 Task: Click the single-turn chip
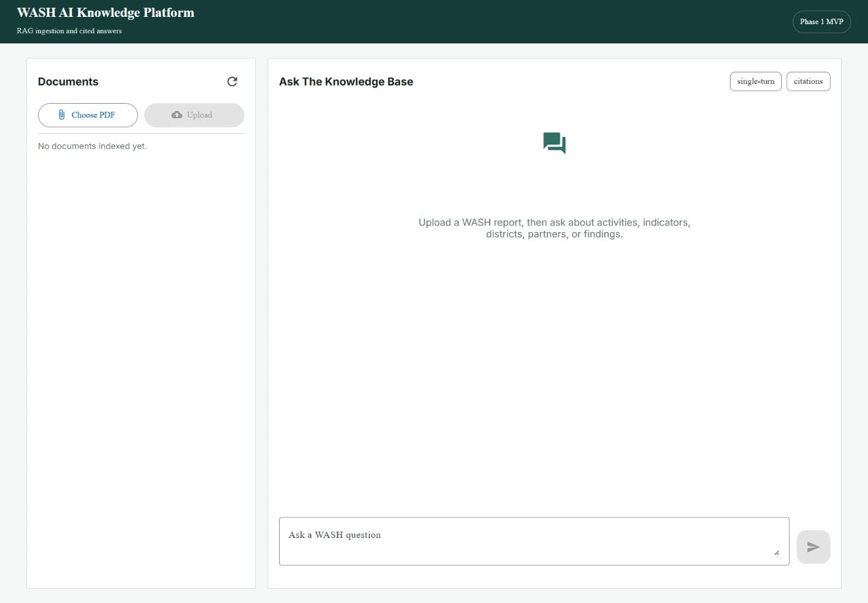coord(756,81)
